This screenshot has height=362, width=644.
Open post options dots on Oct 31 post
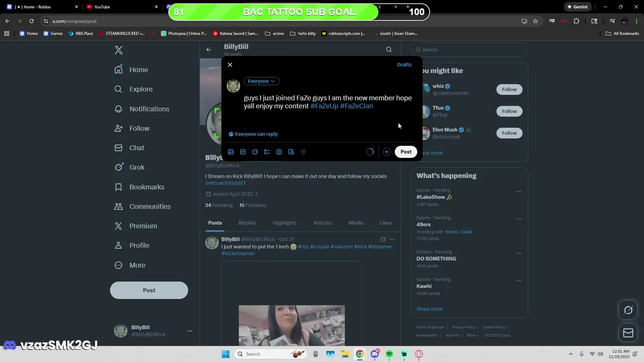point(392,239)
